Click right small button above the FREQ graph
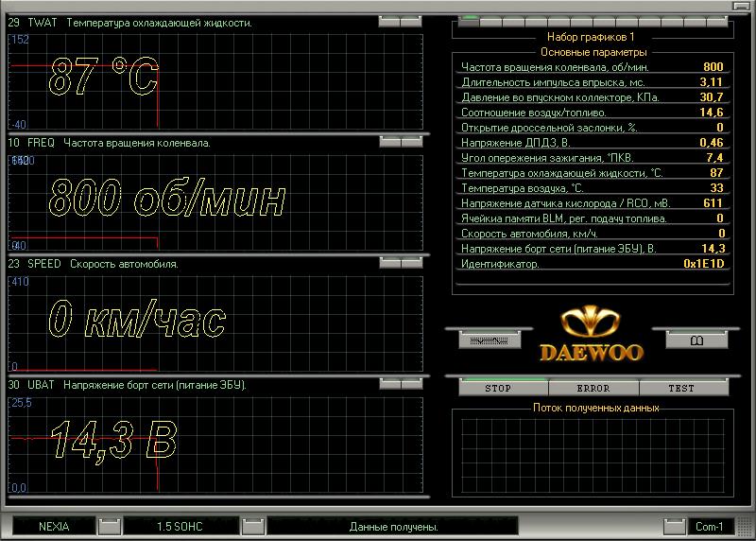This screenshot has height=541, width=756. [x=411, y=142]
